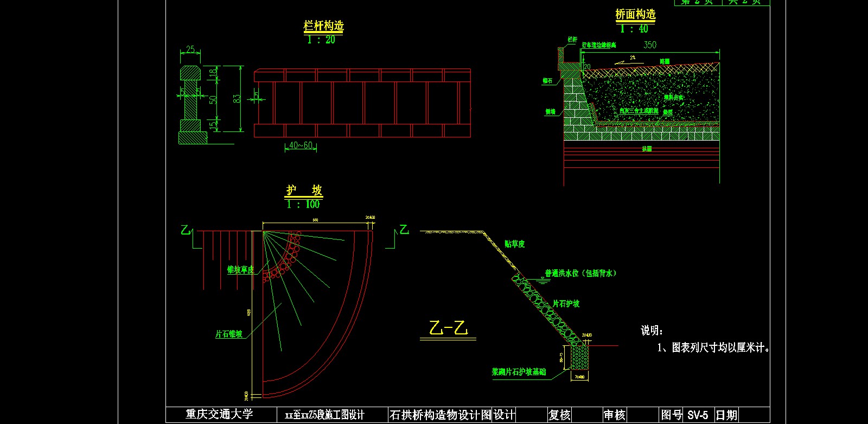Select the 桥面构造 drawing title
This screenshot has width=868, height=424.
(x=635, y=15)
